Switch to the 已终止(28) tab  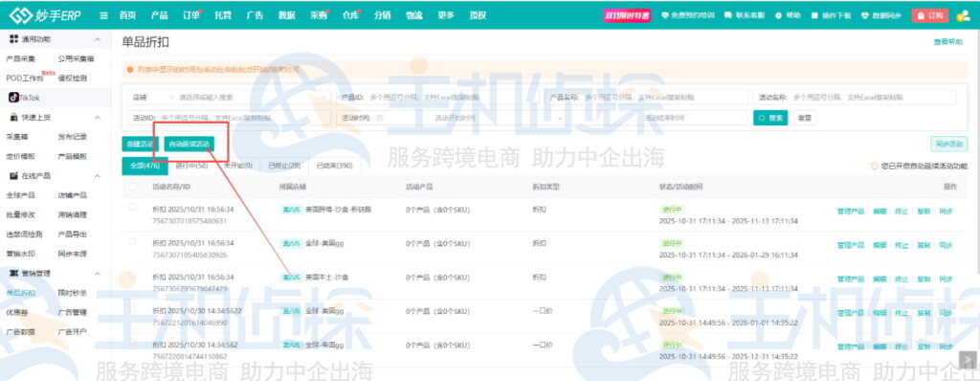point(284,166)
